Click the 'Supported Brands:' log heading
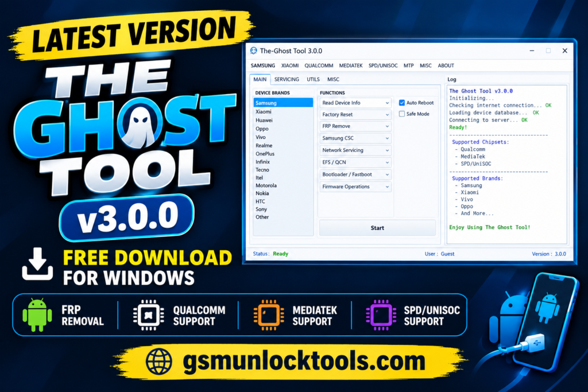 point(477,178)
